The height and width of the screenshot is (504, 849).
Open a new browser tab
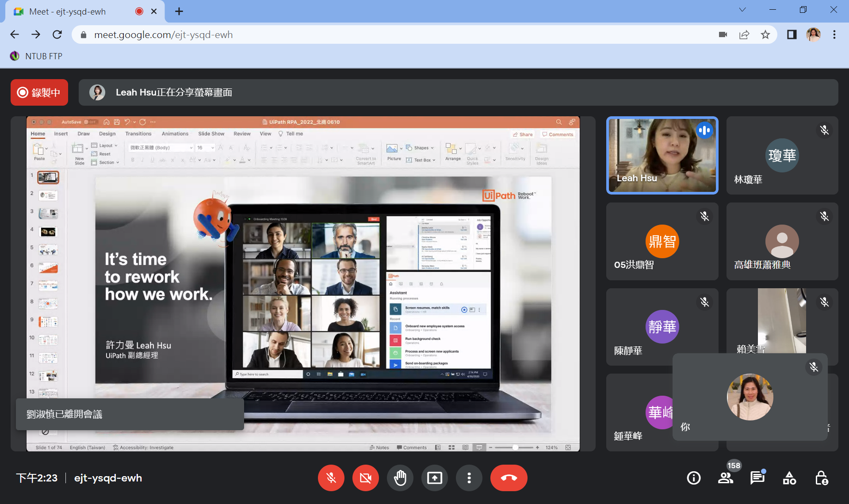point(179,11)
